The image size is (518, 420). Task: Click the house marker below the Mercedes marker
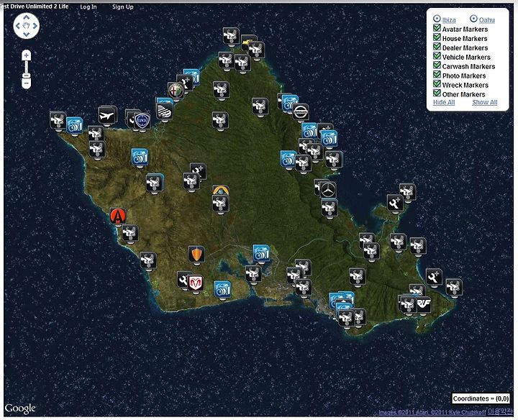pos(330,209)
